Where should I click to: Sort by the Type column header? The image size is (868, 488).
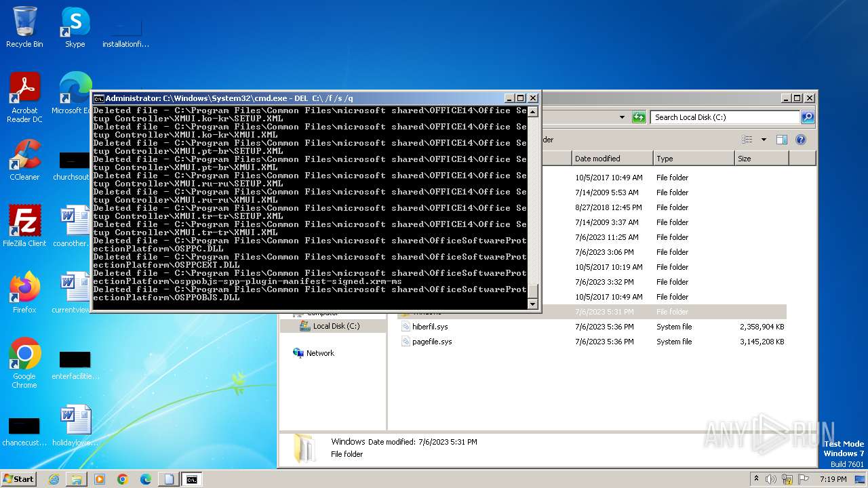coord(694,159)
